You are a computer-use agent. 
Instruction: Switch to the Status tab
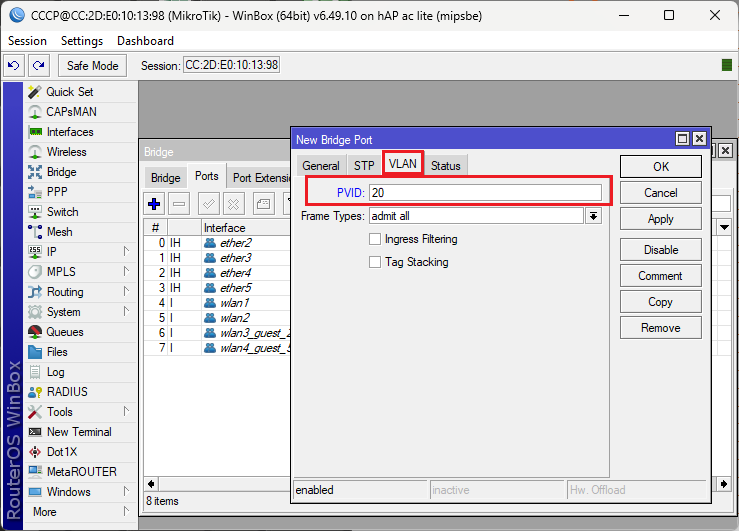pyautogui.click(x=445, y=165)
